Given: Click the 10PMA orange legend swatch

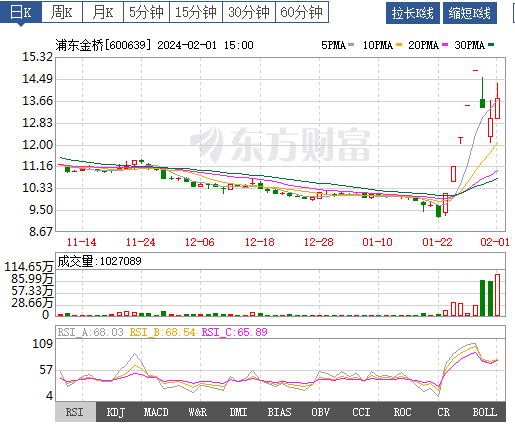Looking at the screenshot, I should (399, 45).
